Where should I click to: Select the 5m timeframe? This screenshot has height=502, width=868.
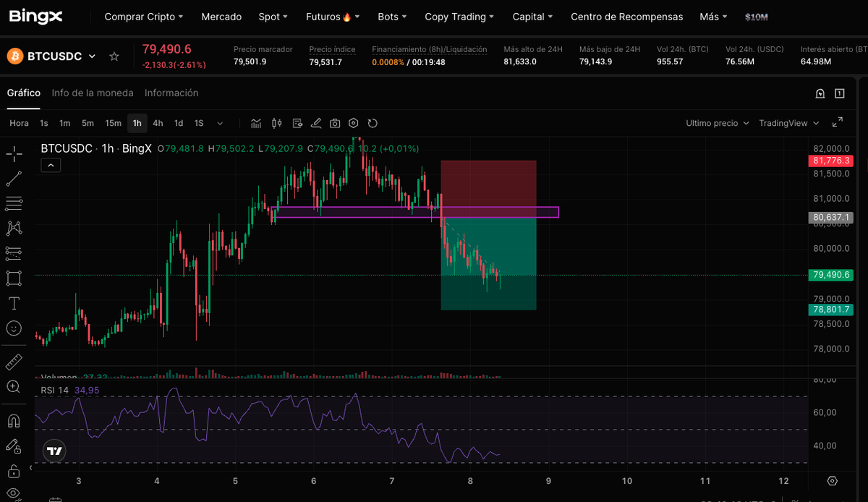coord(88,123)
